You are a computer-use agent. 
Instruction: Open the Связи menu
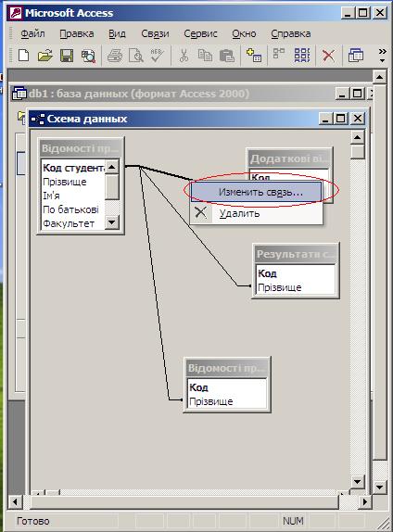click(x=155, y=33)
